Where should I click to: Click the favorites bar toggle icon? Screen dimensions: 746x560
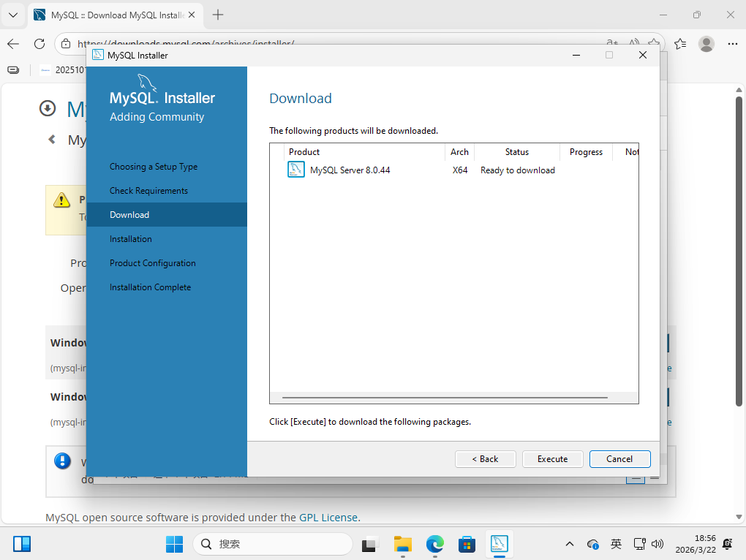[13, 70]
